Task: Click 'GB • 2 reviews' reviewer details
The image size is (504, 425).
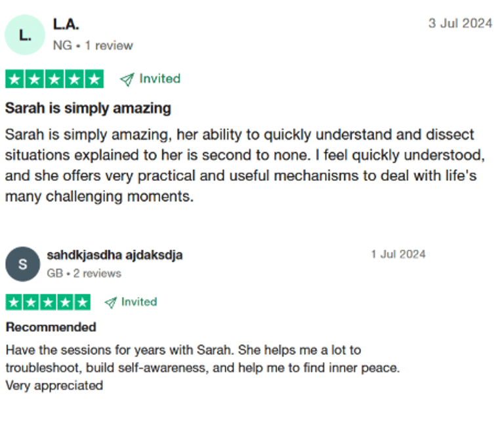Action: click(x=84, y=273)
